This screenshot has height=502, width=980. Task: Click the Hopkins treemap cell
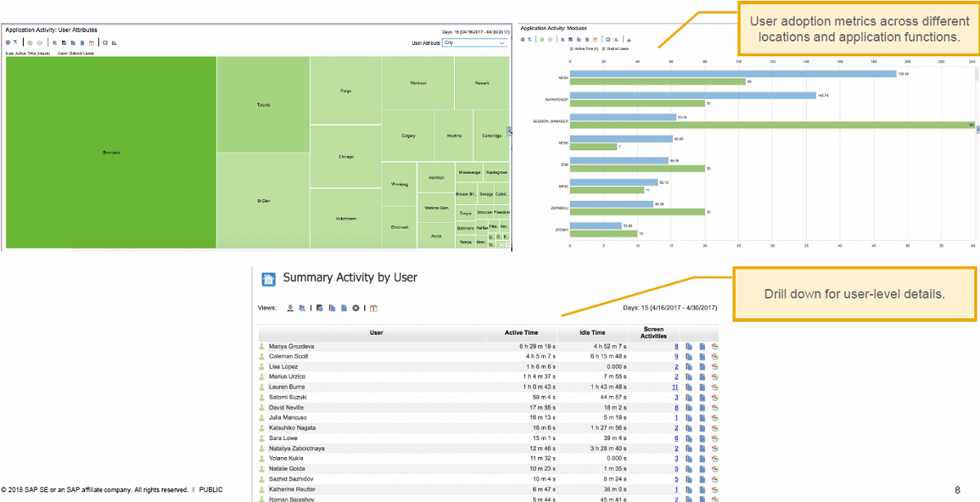pyautogui.click(x=453, y=135)
